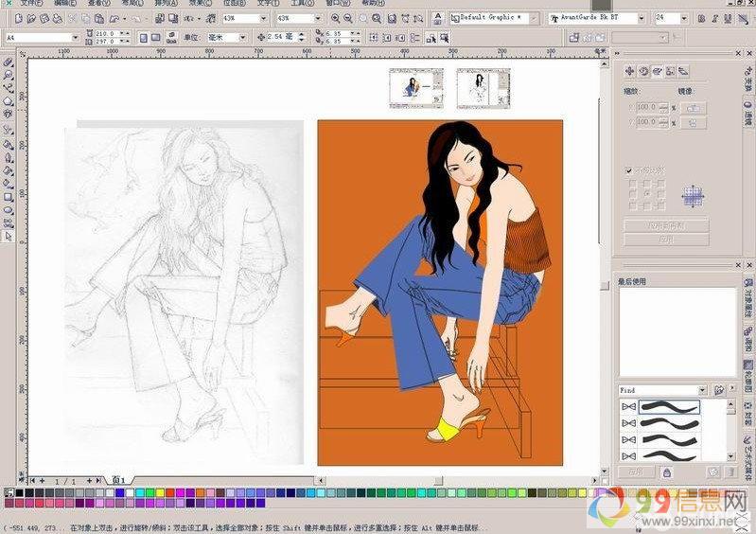The height and width of the screenshot is (534, 756).
Task: Open the 文件(F) menu
Action: [31, 3]
